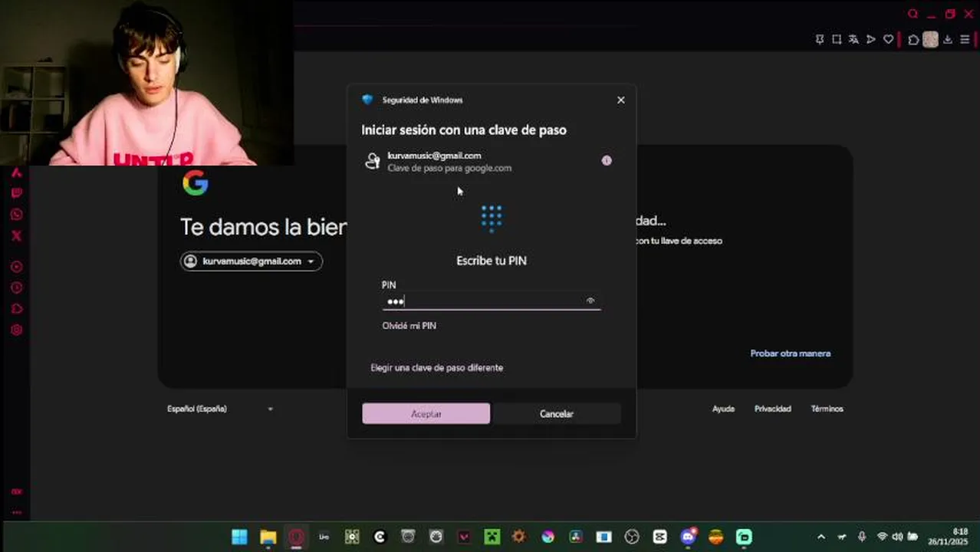The width and height of the screenshot is (980, 552).
Task: Click the Ayuda footer link
Action: coord(723,409)
